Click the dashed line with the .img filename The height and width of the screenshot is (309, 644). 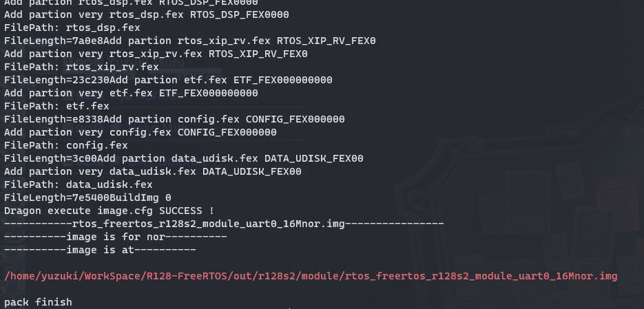[x=224, y=224]
